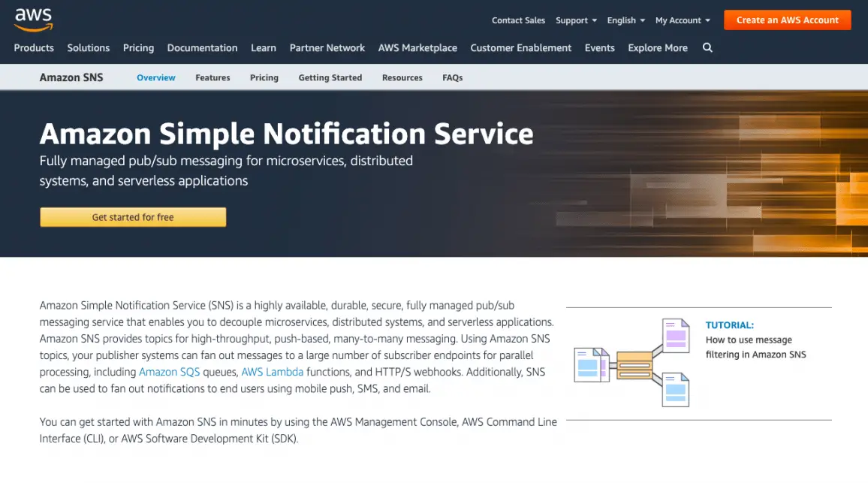This screenshot has width=868, height=483.
Task: Follow the AWS Lambda link
Action: (x=273, y=372)
